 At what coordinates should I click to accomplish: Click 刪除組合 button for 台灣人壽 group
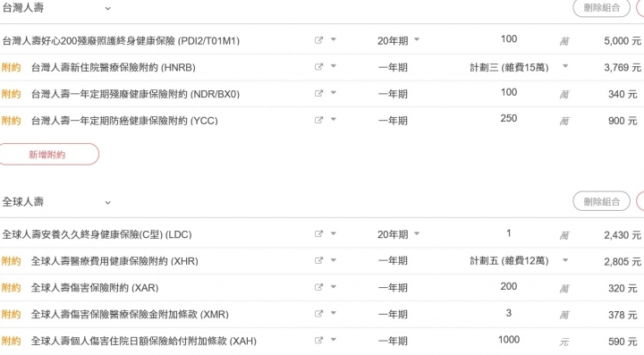point(601,8)
